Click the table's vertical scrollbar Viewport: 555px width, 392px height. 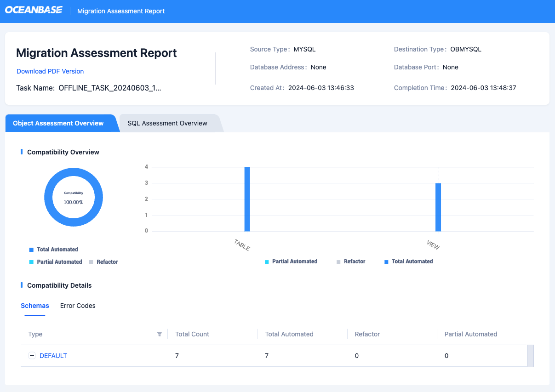point(530,356)
